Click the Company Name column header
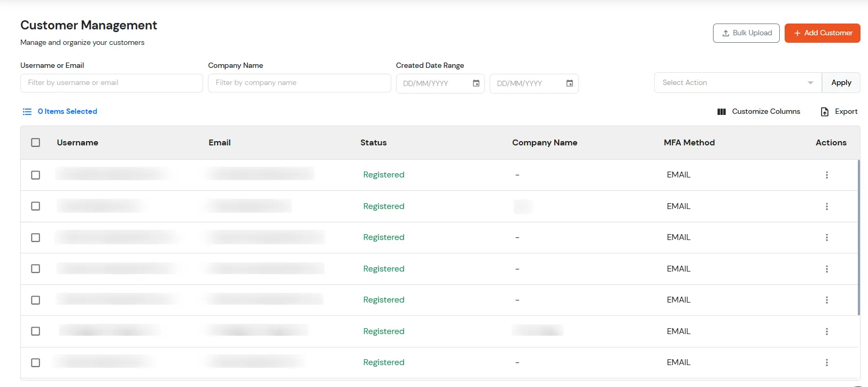The height and width of the screenshot is (387, 868). coord(545,143)
